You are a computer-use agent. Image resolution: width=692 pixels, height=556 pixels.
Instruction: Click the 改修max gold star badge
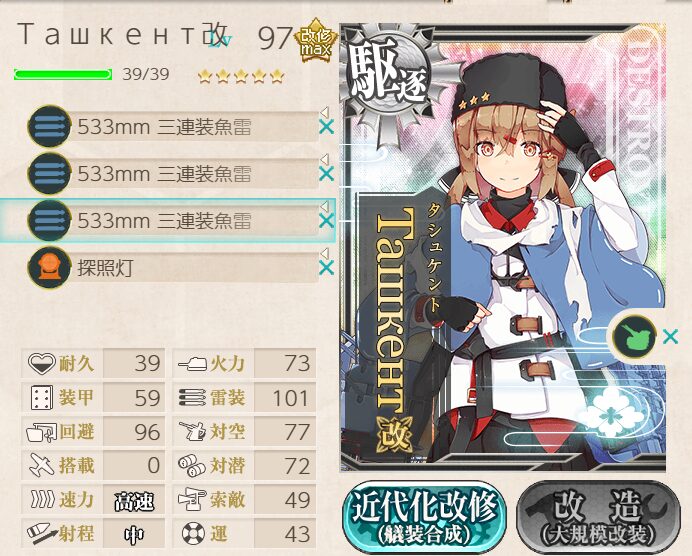pos(316,40)
